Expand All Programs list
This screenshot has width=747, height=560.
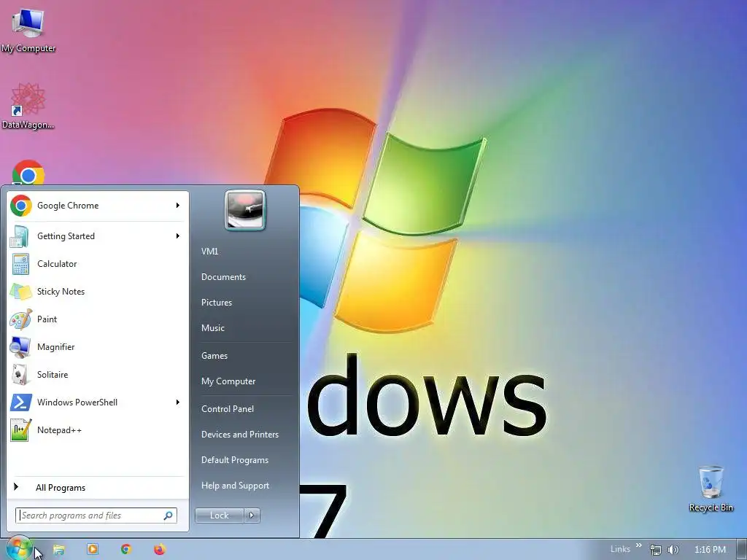point(98,488)
